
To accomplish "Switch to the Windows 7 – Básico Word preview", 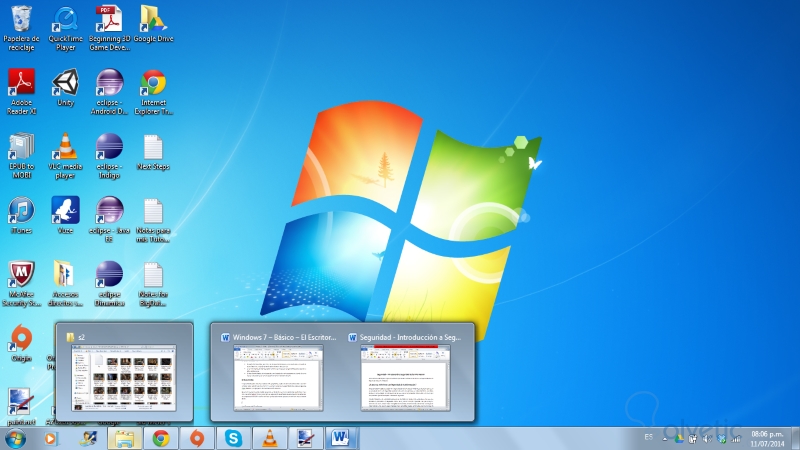I will click(x=278, y=378).
